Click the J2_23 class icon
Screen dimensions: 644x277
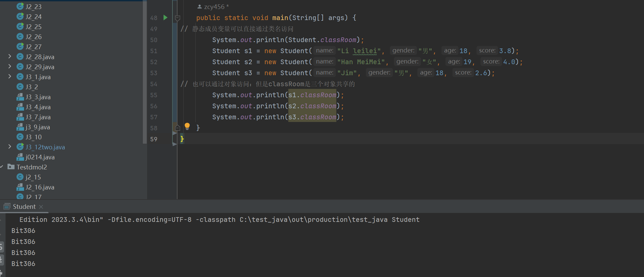click(x=20, y=6)
